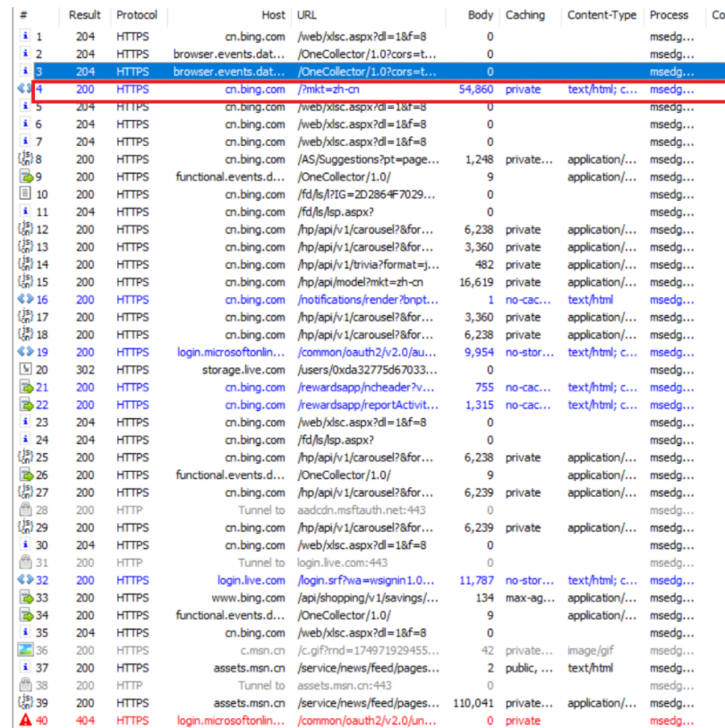Screen dimensions: 725x728
Task: Select /hp/api/model?mkt=zh-cn URL in session 15
Action: [360, 282]
